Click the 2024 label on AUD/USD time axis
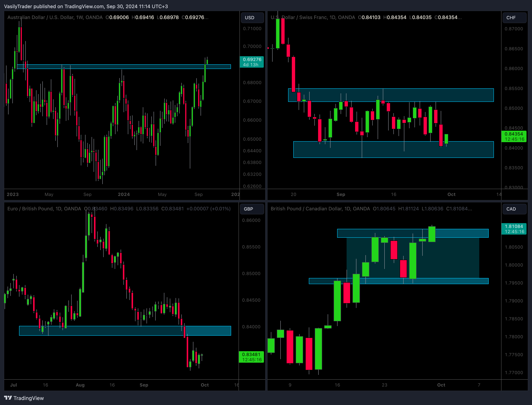This screenshot has width=532, height=405. (124, 194)
